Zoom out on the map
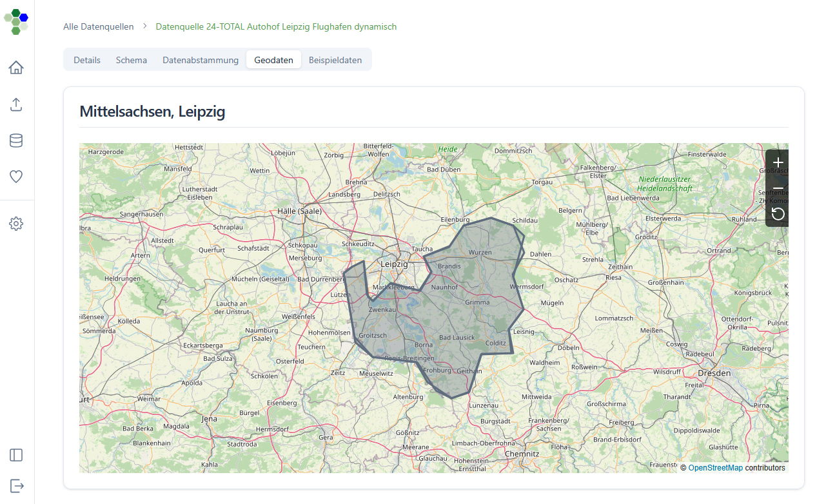The image size is (826, 504). tap(778, 188)
